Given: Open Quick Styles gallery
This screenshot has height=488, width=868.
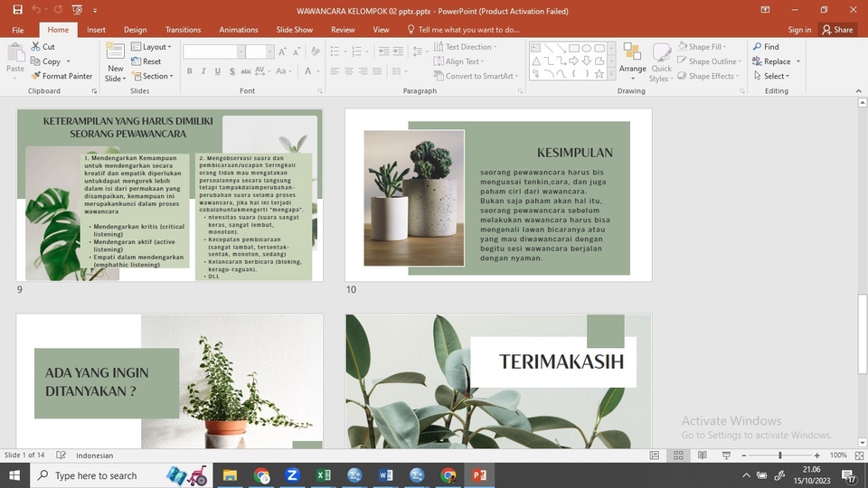Looking at the screenshot, I should 661,62.
